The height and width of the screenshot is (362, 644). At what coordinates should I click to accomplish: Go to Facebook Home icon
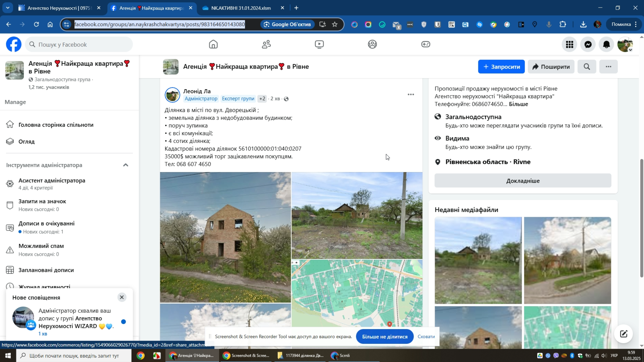pos(213,44)
